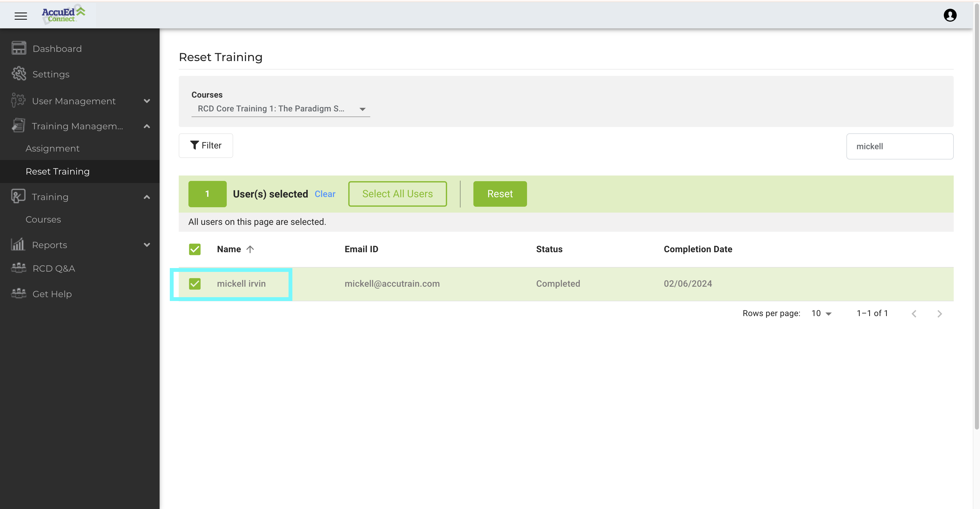Click the Dashboard sidebar icon
Screen dimensions: 980x509
point(19,48)
